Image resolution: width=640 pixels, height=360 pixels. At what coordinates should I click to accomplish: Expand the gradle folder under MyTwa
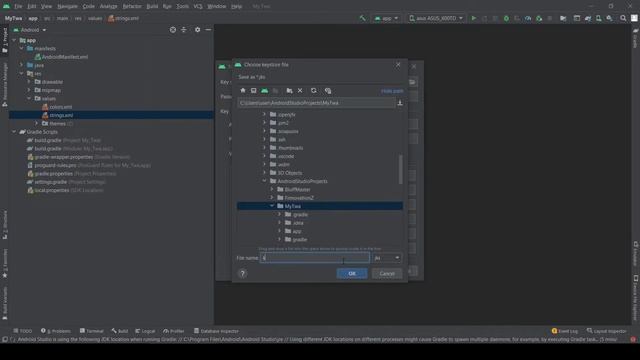click(x=280, y=239)
